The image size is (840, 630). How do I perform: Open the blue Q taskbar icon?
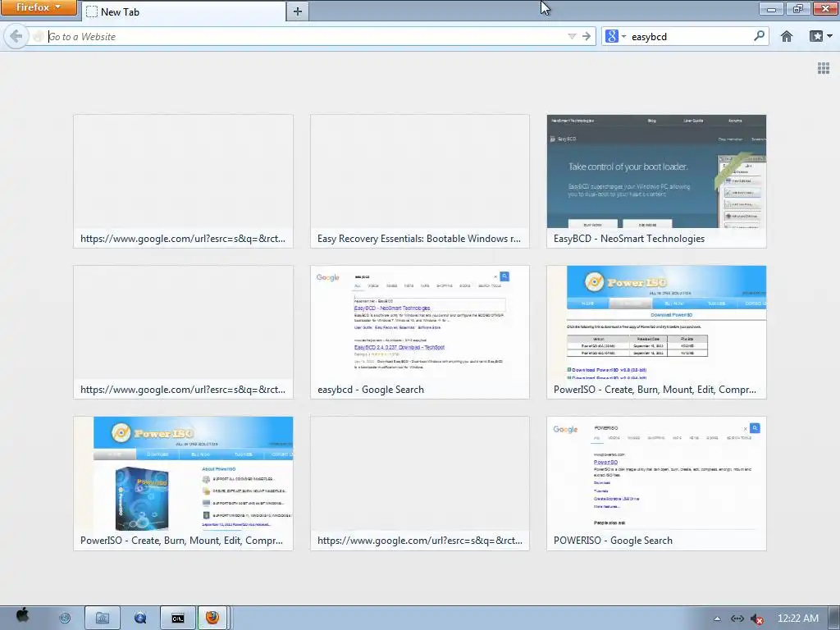[x=139, y=619]
